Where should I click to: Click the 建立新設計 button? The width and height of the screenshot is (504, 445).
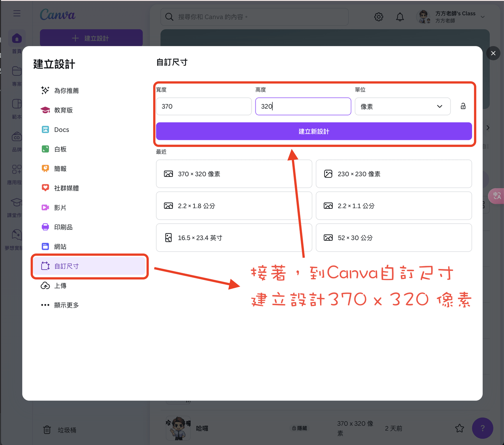314,131
